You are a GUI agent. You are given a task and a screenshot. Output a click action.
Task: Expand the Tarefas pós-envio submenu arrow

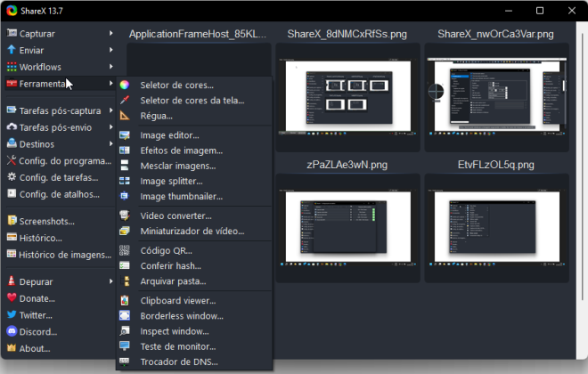[111, 127]
